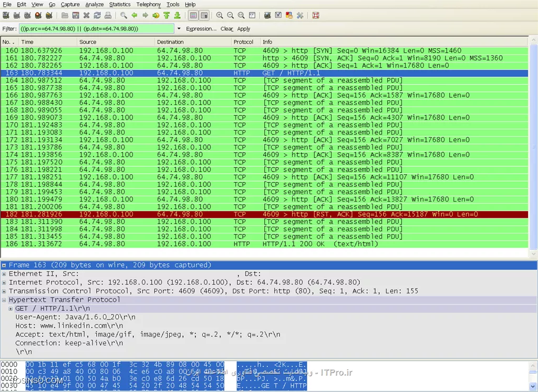Jump to the last packet
Viewport: 538px width, 392px height.
[x=178, y=15]
